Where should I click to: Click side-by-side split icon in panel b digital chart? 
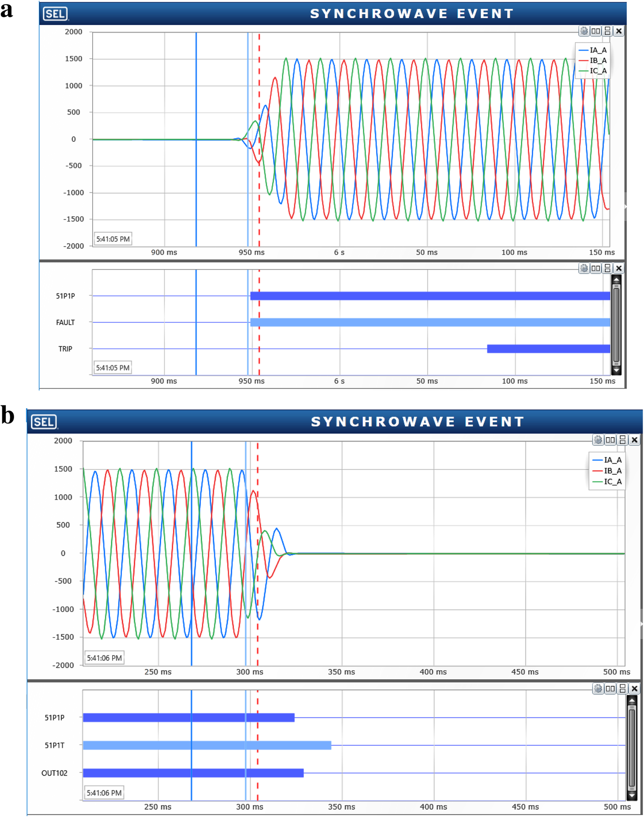[x=611, y=688]
